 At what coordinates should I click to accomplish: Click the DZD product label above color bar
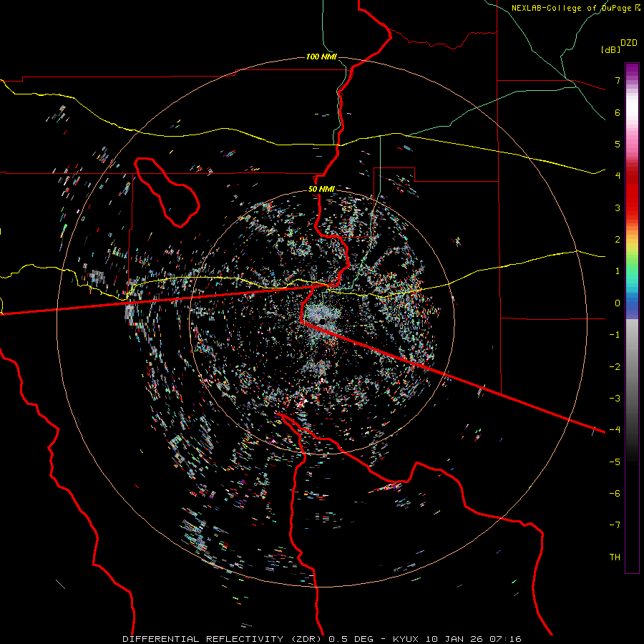tap(629, 43)
